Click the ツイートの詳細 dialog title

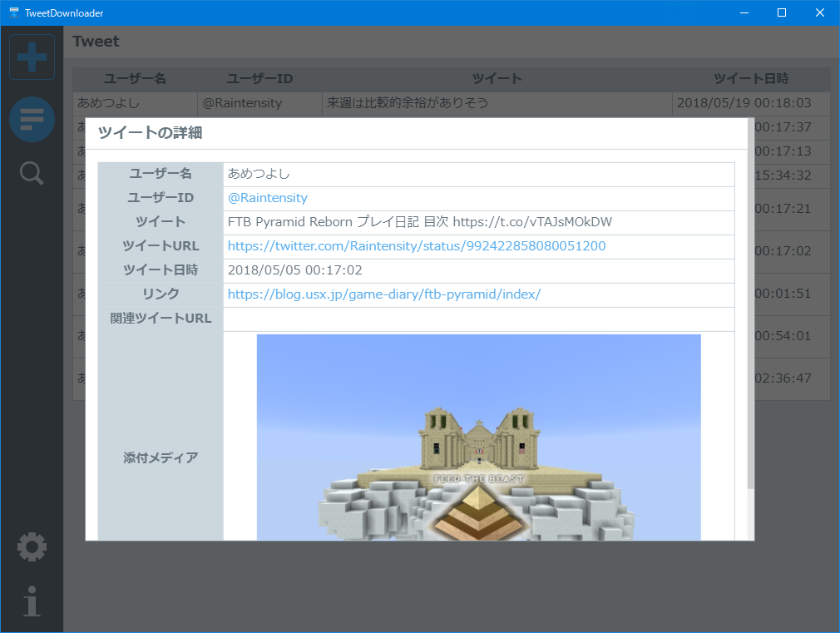coord(148,134)
